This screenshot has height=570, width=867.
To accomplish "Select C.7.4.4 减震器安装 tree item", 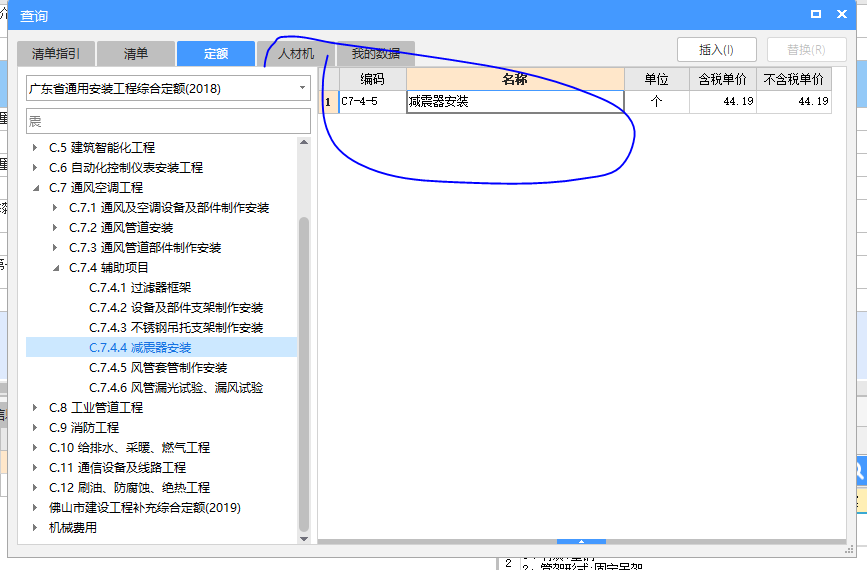I will point(140,348).
